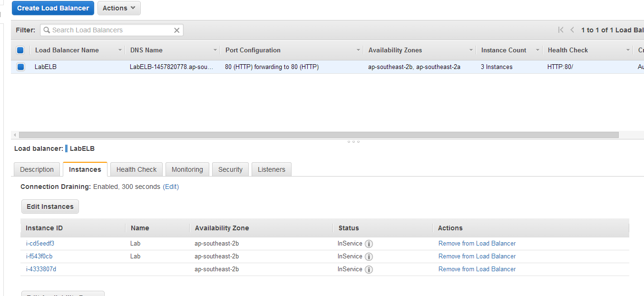Image resolution: width=644 pixels, height=296 pixels.
Task: Open Health Check column sort arrow
Action: click(628, 50)
